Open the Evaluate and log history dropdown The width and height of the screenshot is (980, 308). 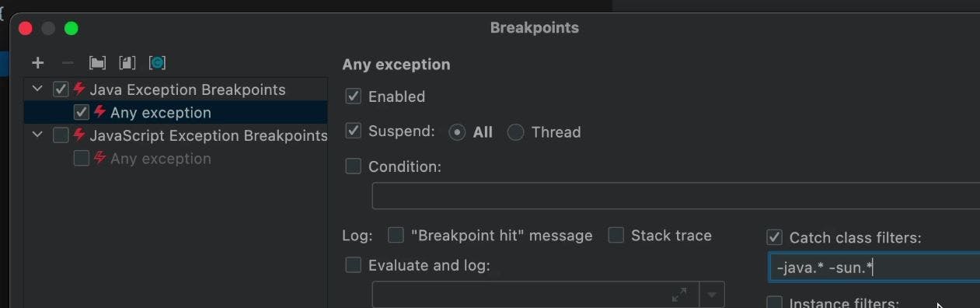click(712, 295)
